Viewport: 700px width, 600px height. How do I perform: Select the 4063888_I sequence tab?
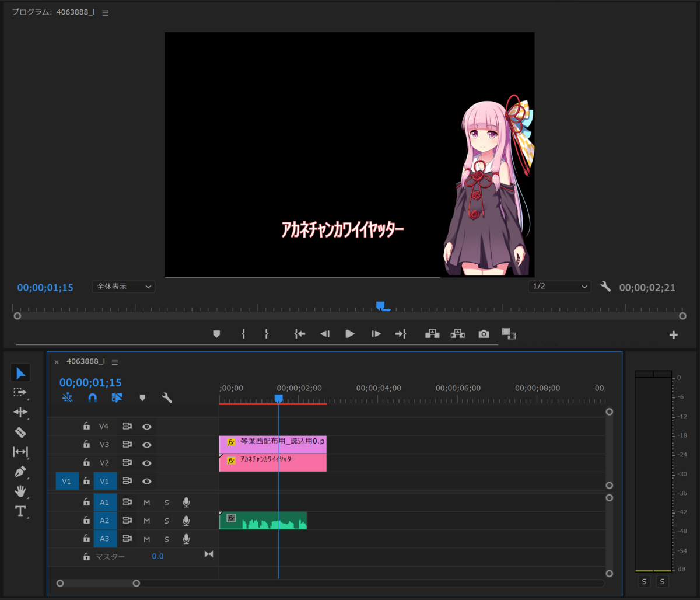click(86, 361)
